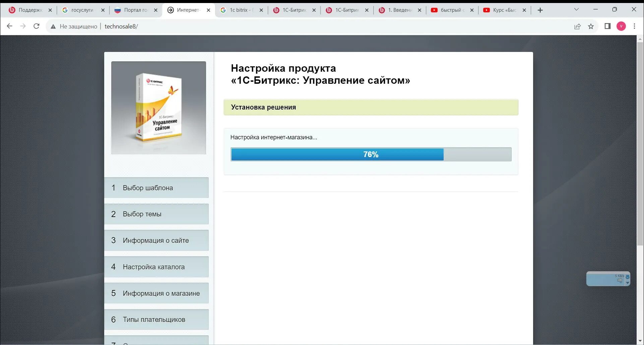Select step 3 'Информация о сайте'
Screen dimensions: 644x345
[156, 240]
